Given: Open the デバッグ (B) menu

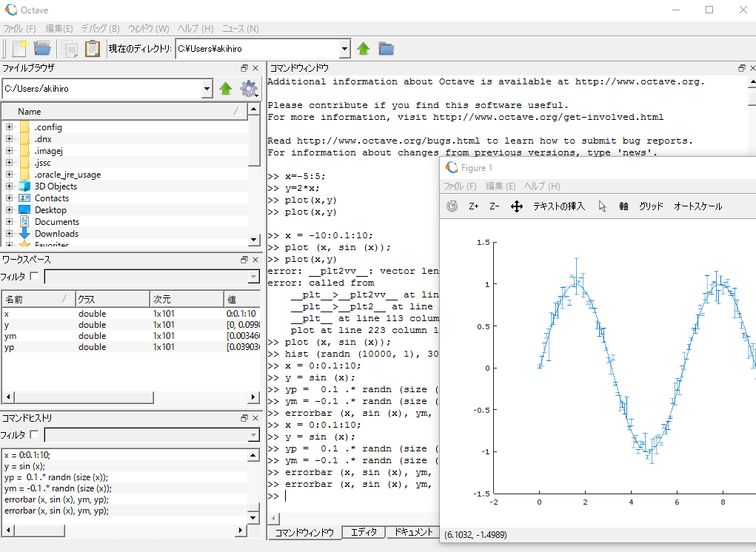Looking at the screenshot, I should 100,28.
